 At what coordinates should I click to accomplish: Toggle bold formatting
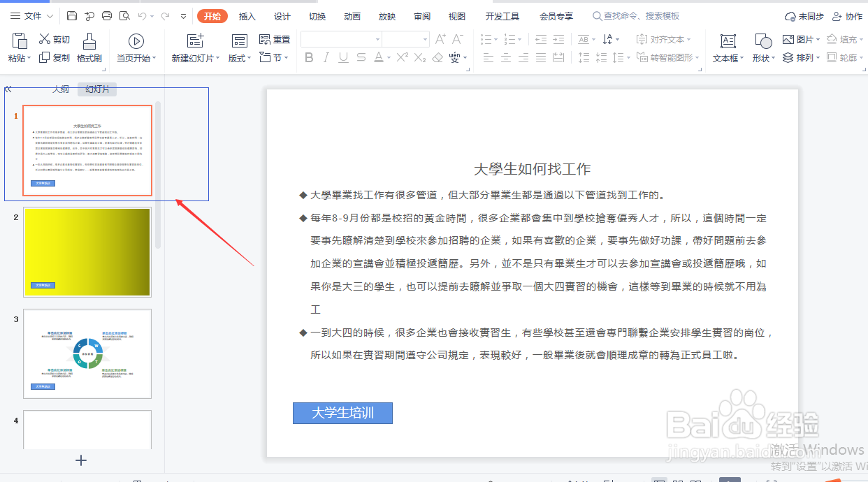pos(309,58)
